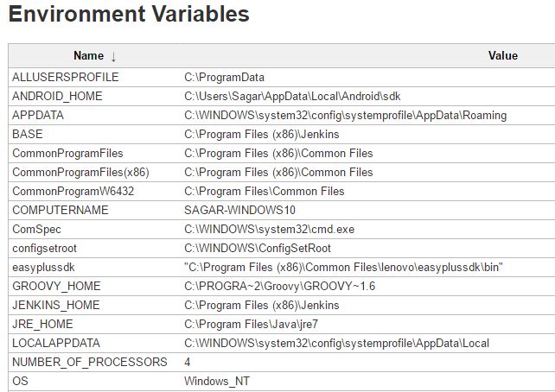Click the BASE variable row name
555x392 pixels.
[27, 134]
